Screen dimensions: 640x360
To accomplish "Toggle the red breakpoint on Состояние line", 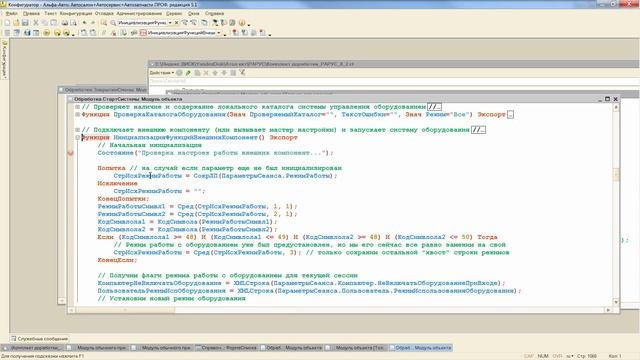I will click(71, 153).
